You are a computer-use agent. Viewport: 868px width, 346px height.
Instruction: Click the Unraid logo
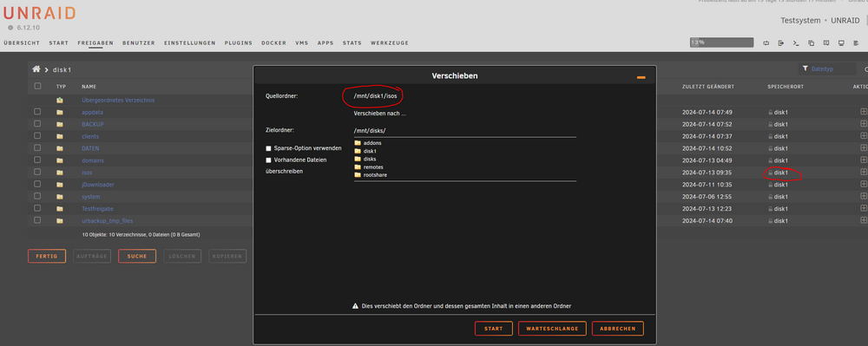point(39,14)
